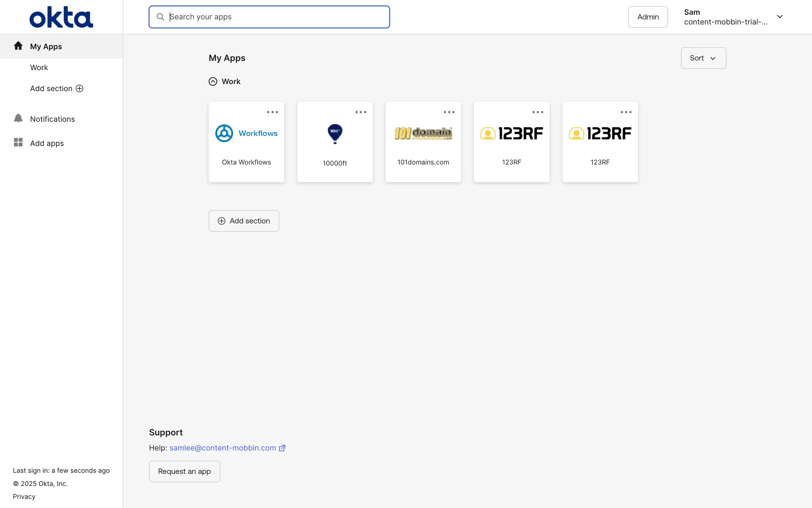Expand the Sam account menu chevron
812x508 pixels.
point(779,17)
